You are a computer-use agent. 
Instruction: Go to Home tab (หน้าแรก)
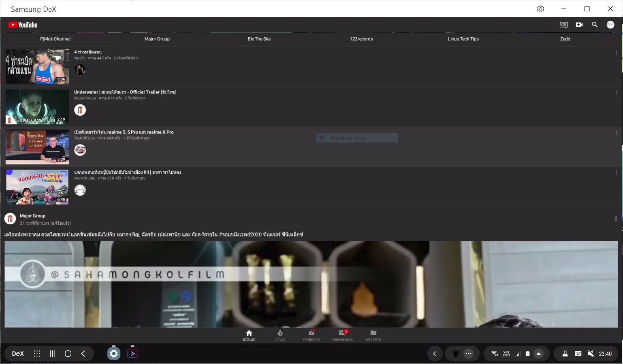click(x=249, y=336)
